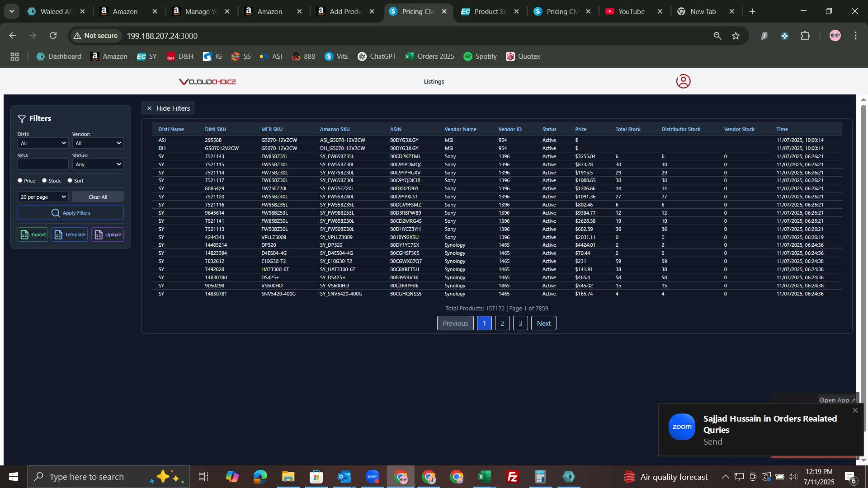The width and height of the screenshot is (868, 488).
Task: Open the D&H bookmark
Action: point(180,56)
